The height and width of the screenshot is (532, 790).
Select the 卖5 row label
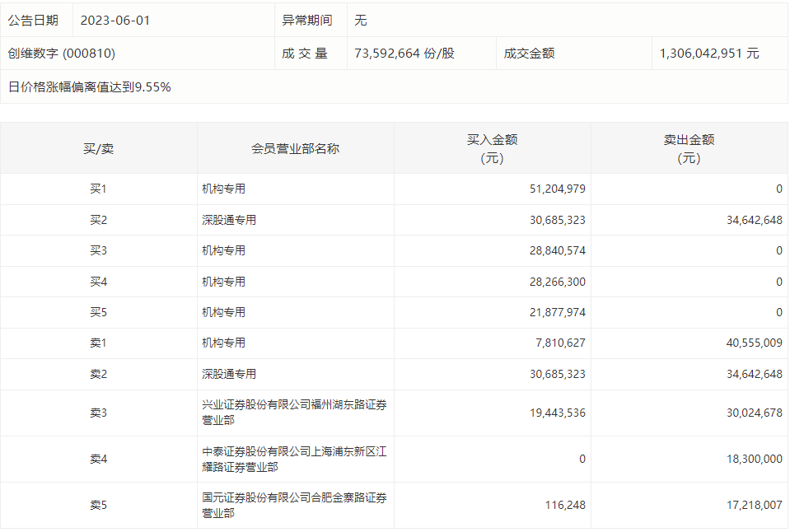(98, 506)
